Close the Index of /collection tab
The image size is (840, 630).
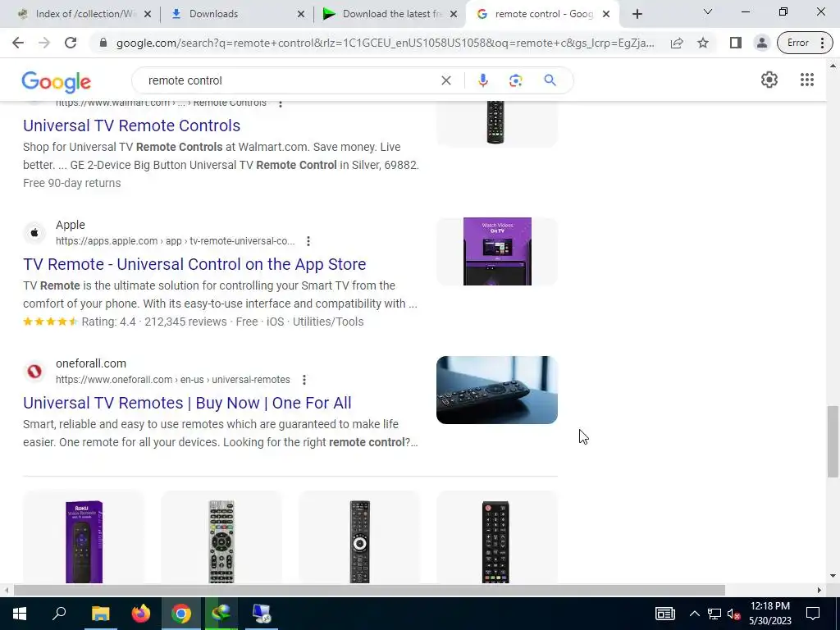[x=148, y=14]
